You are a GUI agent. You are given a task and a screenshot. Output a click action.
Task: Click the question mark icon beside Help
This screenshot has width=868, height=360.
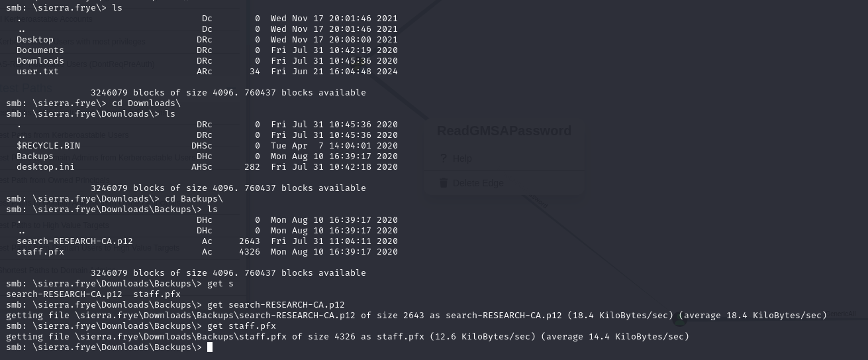(x=444, y=158)
